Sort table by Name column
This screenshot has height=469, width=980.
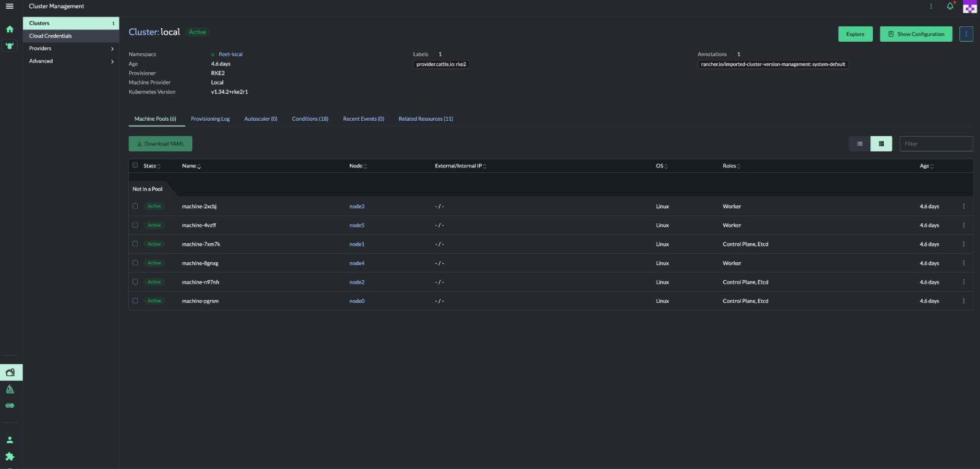coord(192,166)
